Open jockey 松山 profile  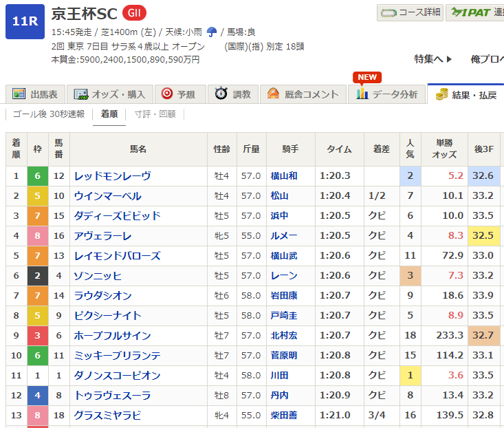point(280,196)
